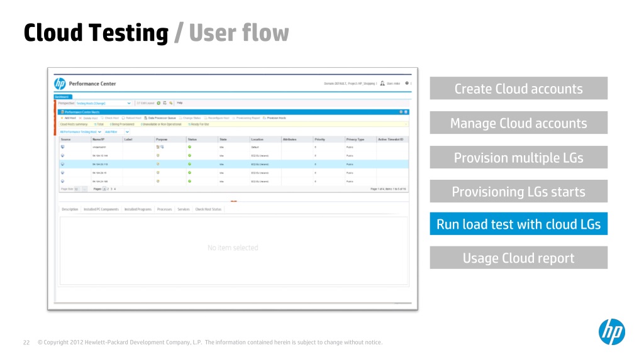Open the Page Size selector
The image size is (644, 362).
[77, 189]
